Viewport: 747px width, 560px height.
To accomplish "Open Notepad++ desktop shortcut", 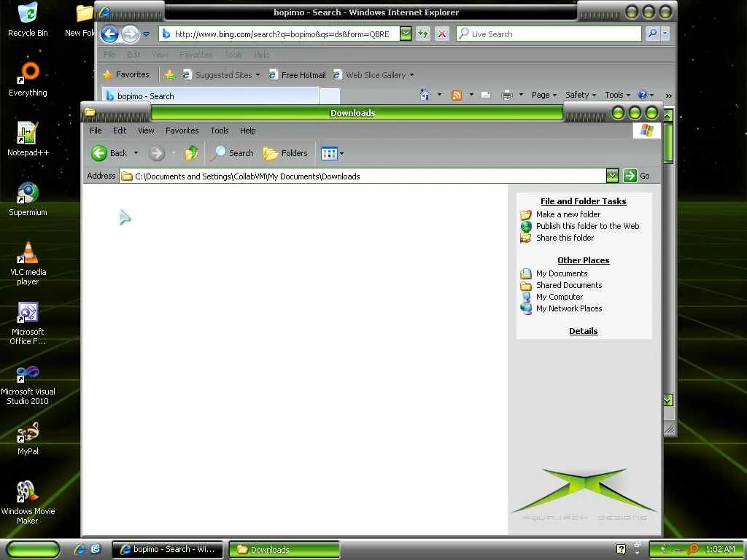I will coord(28,139).
